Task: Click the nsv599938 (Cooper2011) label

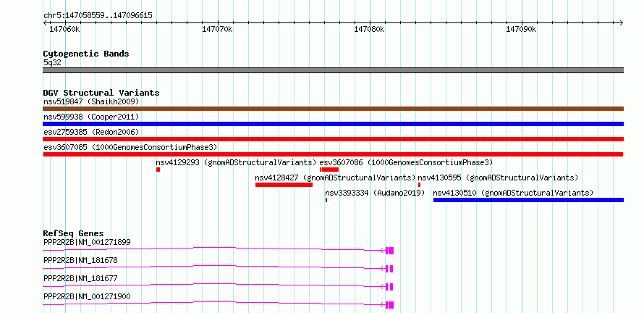Action: coord(91,117)
